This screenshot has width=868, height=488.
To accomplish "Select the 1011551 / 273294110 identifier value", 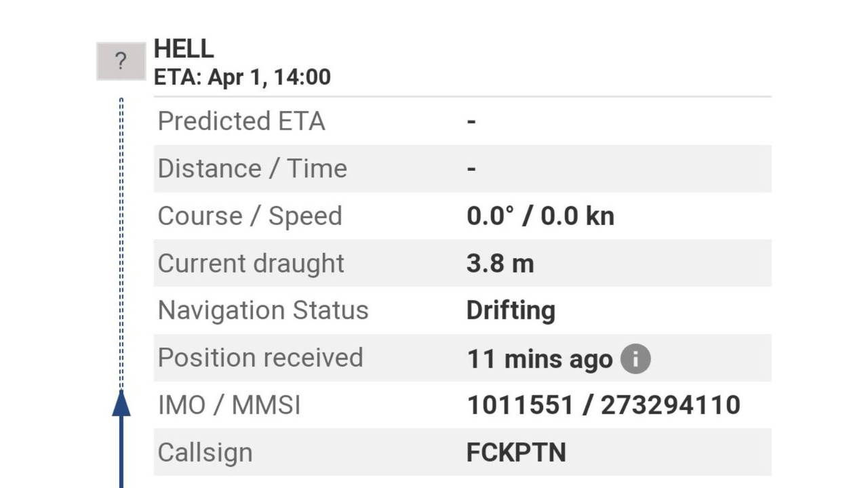I will 604,405.
